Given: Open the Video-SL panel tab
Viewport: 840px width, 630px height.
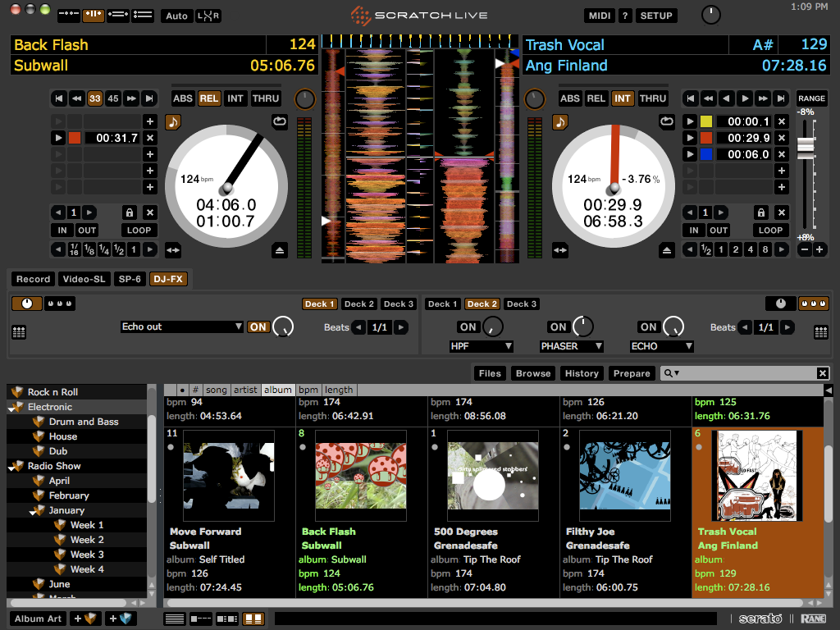Looking at the screenshot, I should (x=84, y=279).
